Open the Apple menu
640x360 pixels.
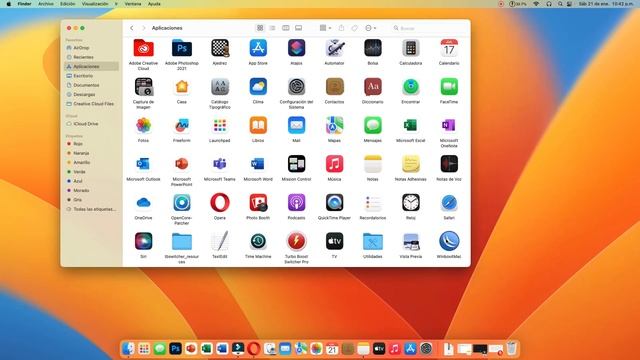(9, 4)
